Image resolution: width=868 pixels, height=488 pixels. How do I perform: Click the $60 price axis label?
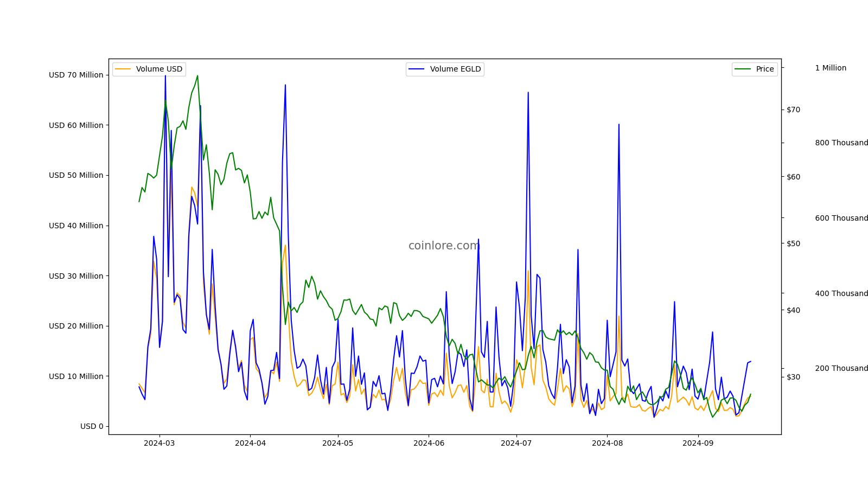(x=793, y=177)
